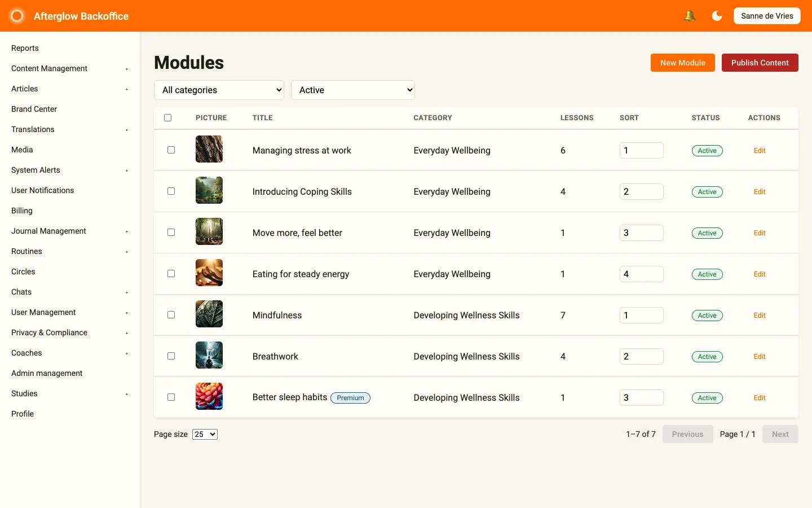Expand the Coaches submenu arrow

pyautogui.click(x=127, y=353)
